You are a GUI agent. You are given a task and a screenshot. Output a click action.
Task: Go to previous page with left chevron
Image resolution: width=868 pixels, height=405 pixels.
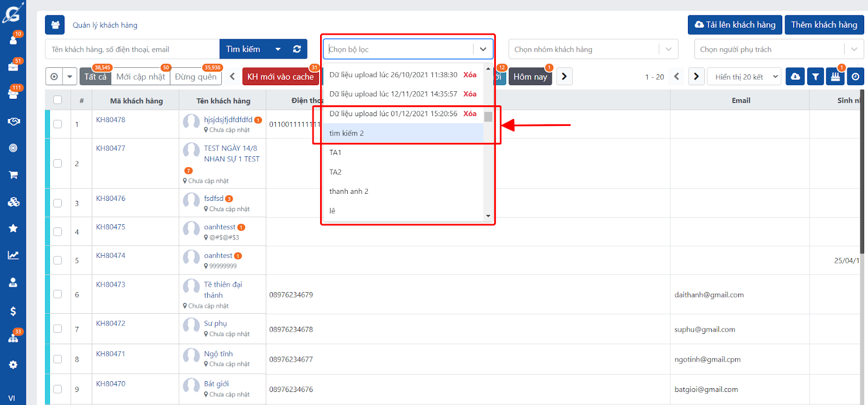click(676, 77)
